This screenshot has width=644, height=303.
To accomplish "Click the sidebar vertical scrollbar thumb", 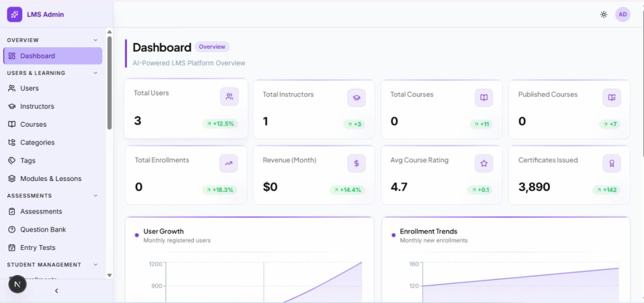I will click(110, 83).
